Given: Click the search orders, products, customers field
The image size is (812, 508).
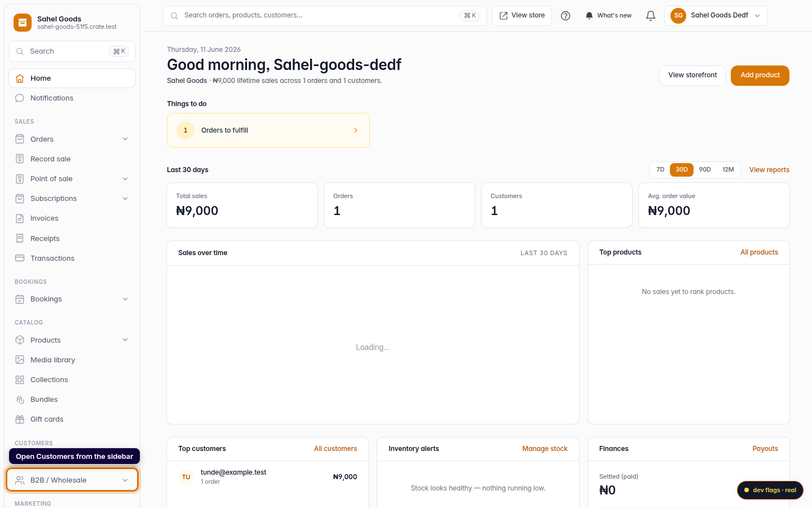Looking at the screenshot, I should click(x=325, y=16).
